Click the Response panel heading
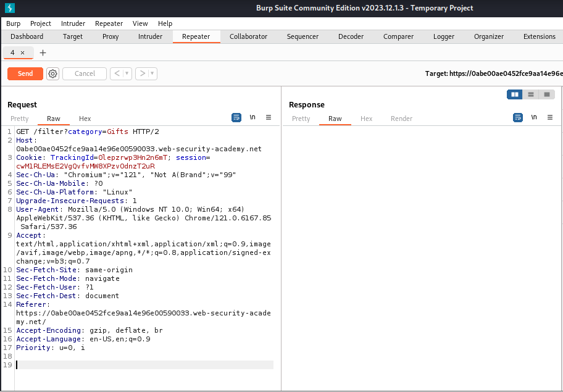Screen dimensions: 563x392 (307, 105)
